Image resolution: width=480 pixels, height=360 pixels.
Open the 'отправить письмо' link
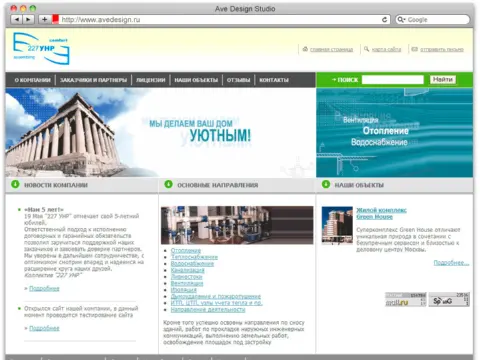pos(442,50)
